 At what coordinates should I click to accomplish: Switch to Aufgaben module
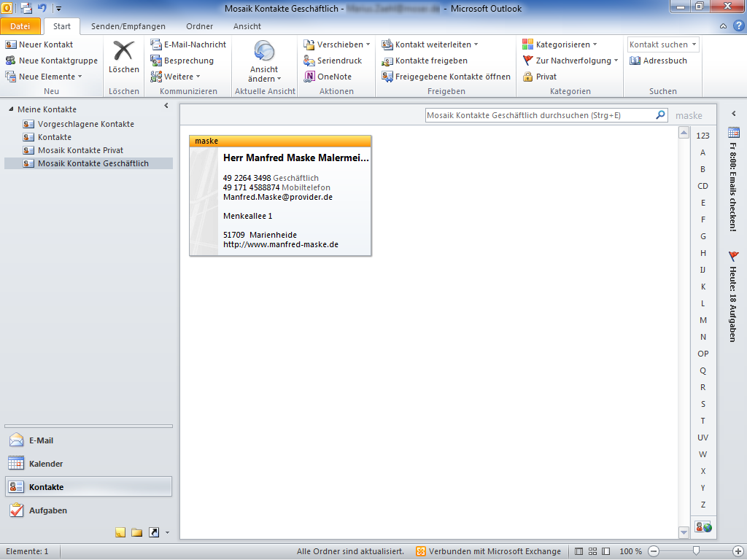88,510
